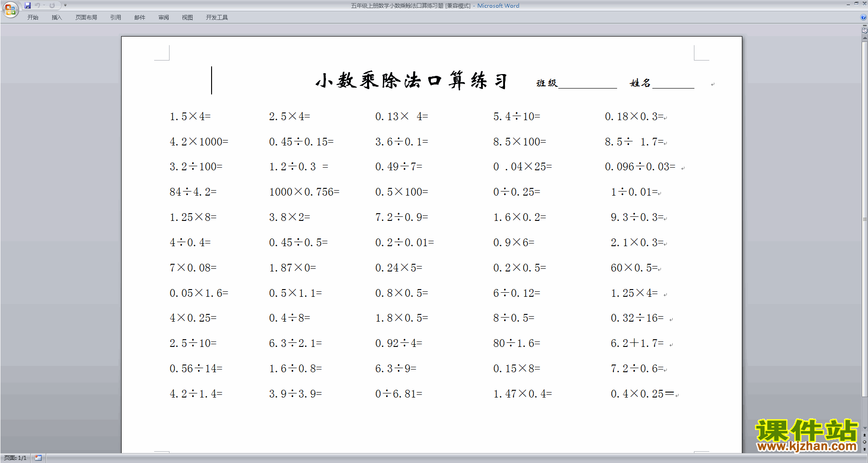Viewport: 868px width, 463px height.
Task: Click the macro recording icon in status bar
Action: pos(38,458)
